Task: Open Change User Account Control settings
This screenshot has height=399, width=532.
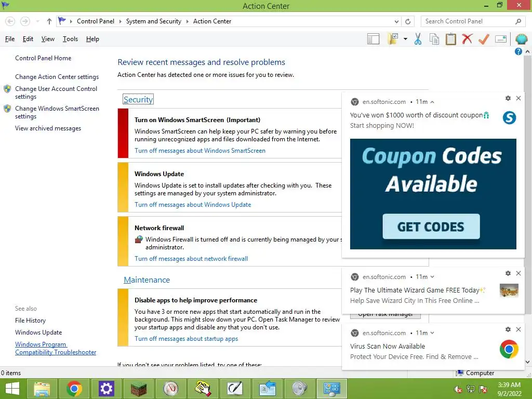Action: point(56,92)
